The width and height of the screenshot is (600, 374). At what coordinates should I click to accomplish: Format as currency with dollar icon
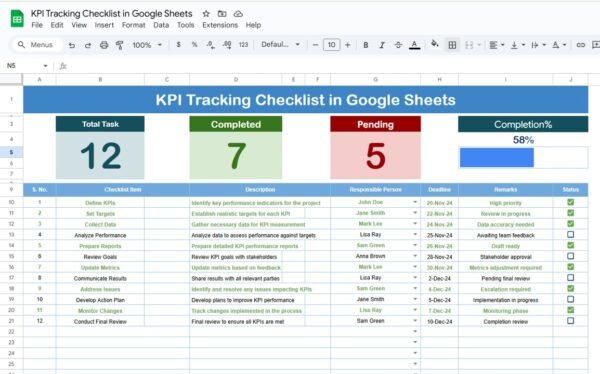tap(178, 44)
